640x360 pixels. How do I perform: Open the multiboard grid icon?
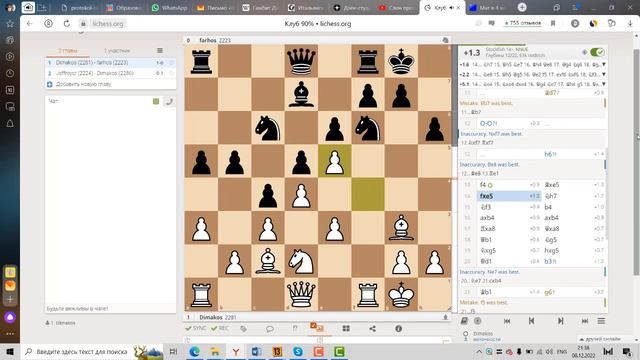[346, 328]
